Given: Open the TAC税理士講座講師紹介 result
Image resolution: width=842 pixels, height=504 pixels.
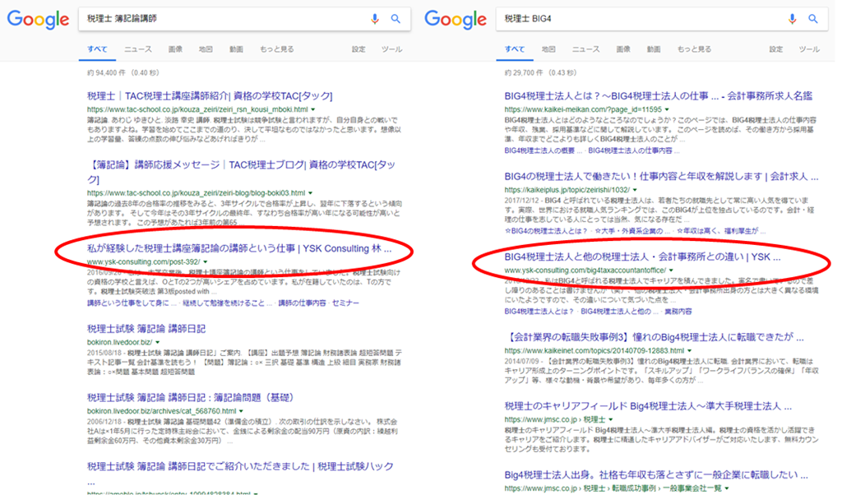Looking at the screenshot, I should 210,96.
